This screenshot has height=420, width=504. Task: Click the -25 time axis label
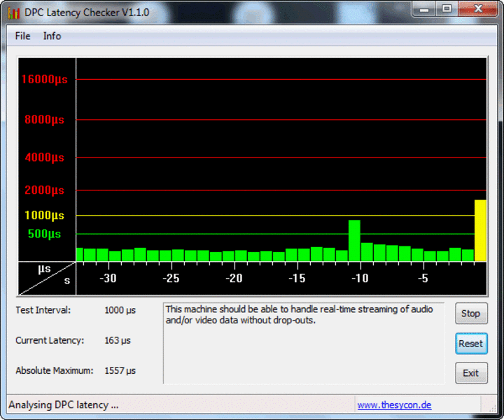pyautogui.click(x=171, y=279)
